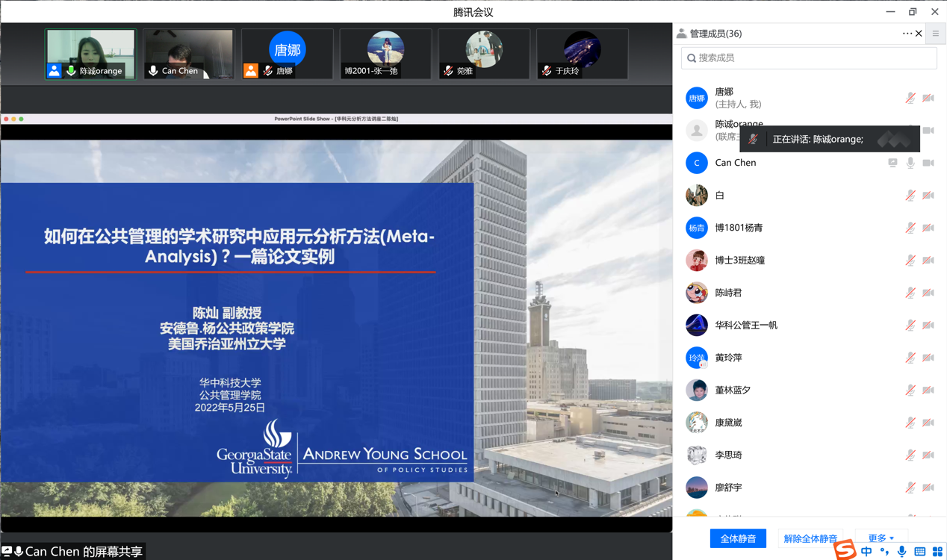This screenshot has height=560, width=947.
Task: Open the three-dots options in members panel header
Action: tap(907, 34)
